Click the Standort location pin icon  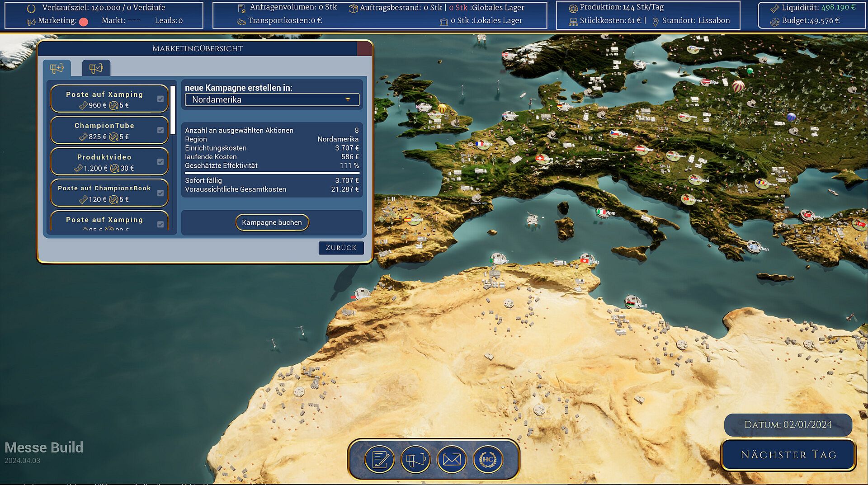point(656,21)
